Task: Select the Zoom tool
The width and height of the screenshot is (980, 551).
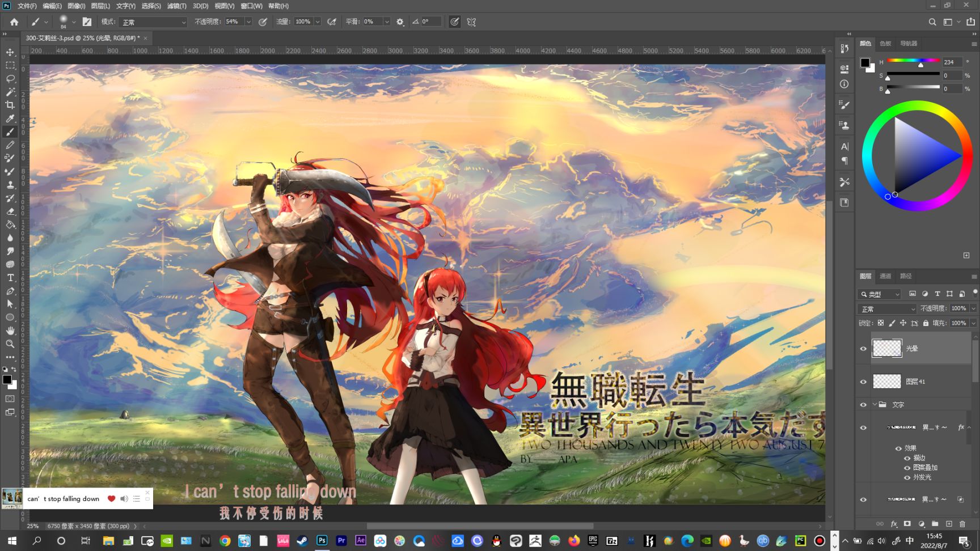Action: point(10,344)
